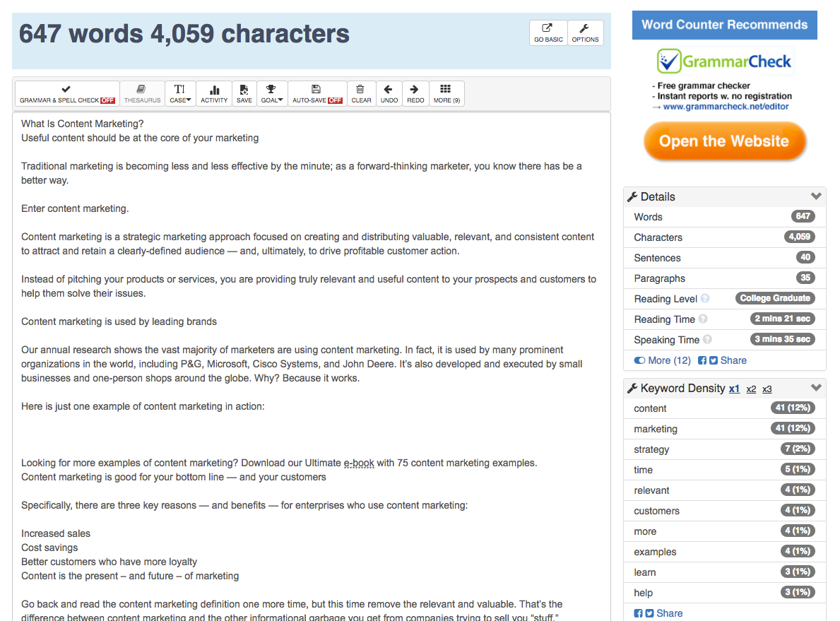
Task: Collapse the Keyword Density panel chevron
Action: click(x=816, y=388)
